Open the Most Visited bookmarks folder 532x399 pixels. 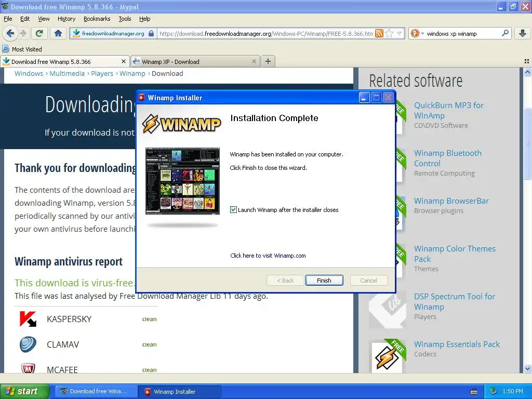pos(22,49)
